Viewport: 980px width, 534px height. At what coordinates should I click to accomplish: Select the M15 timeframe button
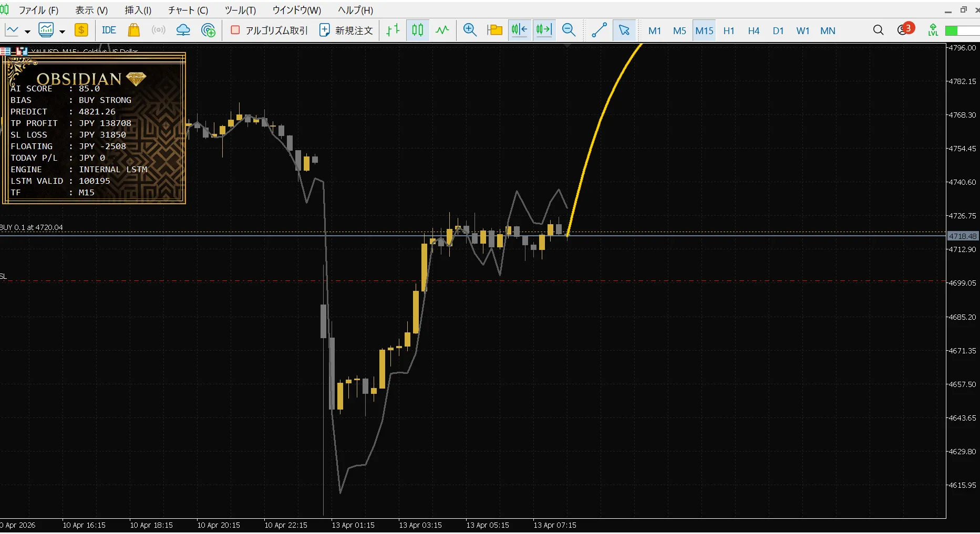tap(704, 31)
